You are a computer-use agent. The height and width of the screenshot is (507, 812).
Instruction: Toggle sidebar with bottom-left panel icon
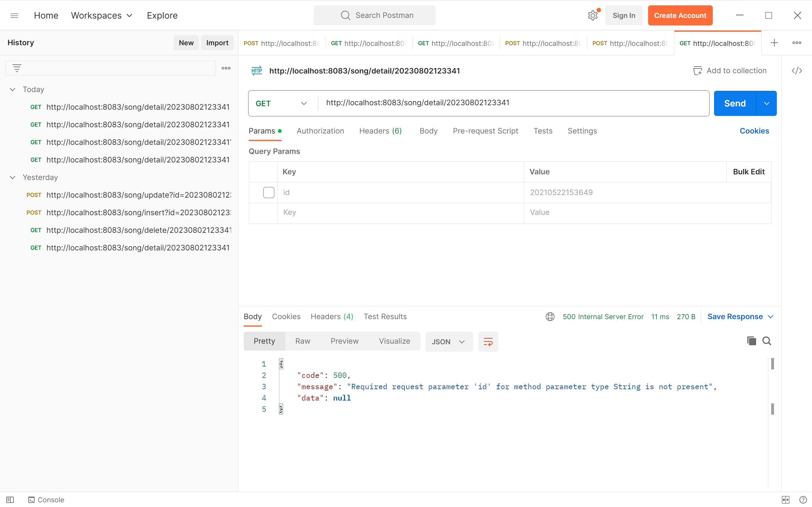10,500
